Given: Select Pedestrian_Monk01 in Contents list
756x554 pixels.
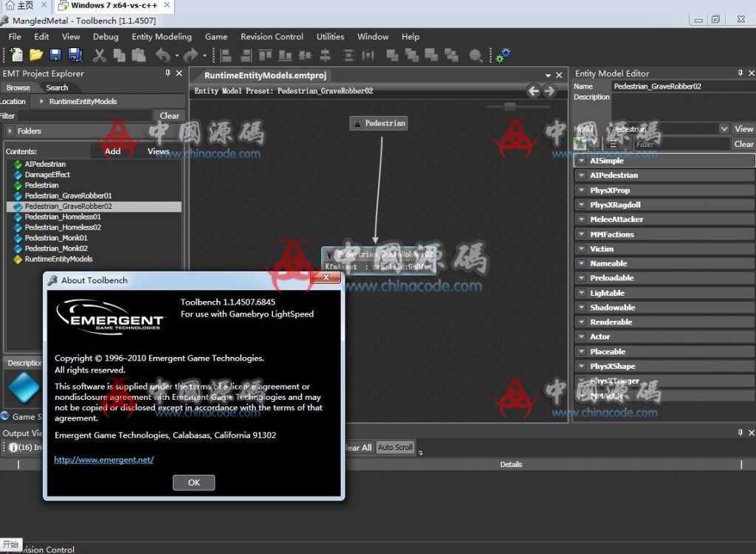Looking at the screenshot, I should click(x=56, y=238).
